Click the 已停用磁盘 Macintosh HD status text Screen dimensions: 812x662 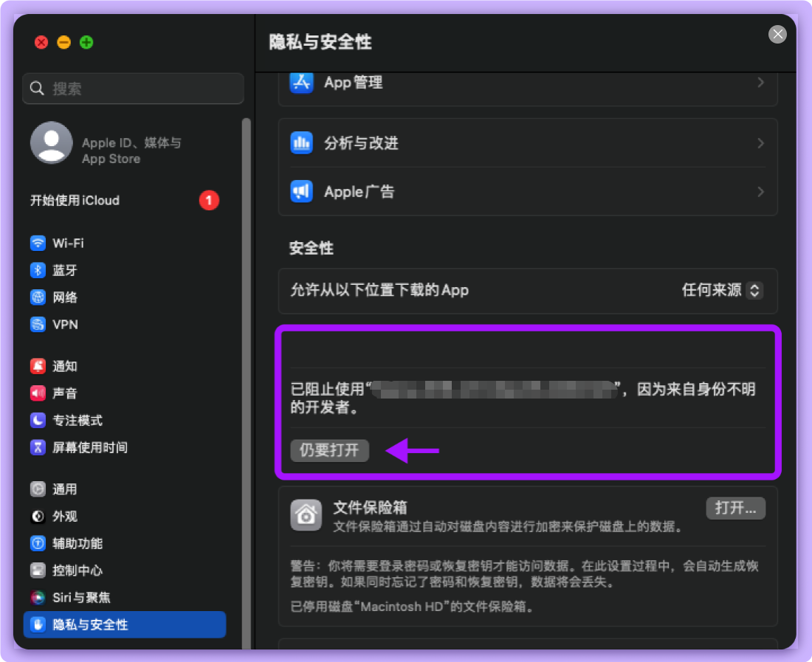coord(412,607)
